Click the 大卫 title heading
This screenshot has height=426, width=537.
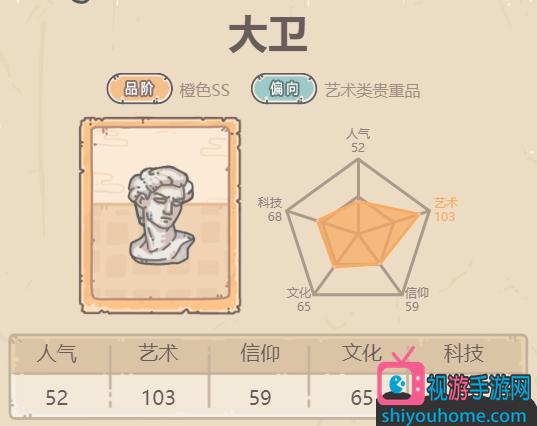pyautogui.click(x=268, y=34)
